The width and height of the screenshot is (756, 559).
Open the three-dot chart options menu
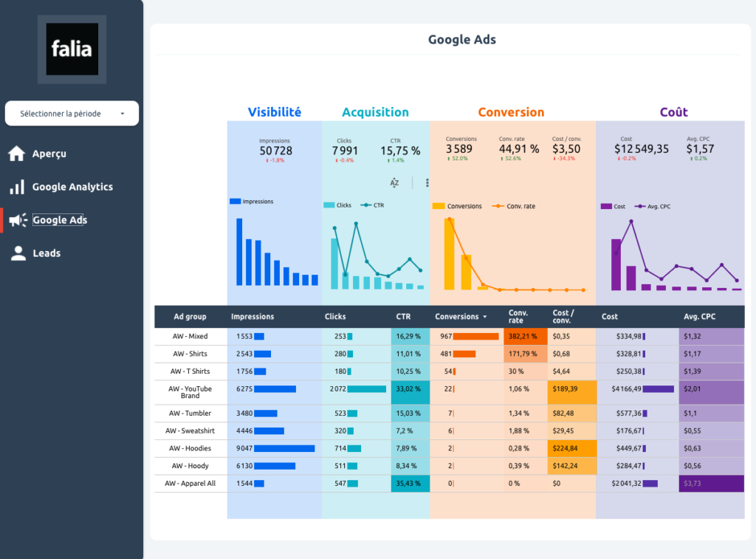427,182
